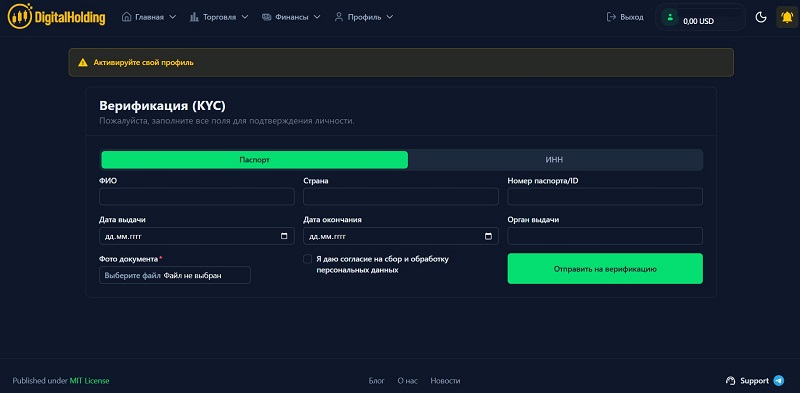
Task: Click the Support link text
Action: coord(755,381)
